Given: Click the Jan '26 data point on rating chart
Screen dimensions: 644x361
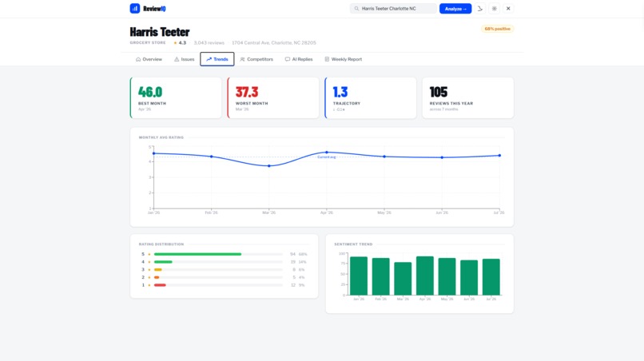Looking at the screenshot, I should pyautogui.click(x=153, y=153).
